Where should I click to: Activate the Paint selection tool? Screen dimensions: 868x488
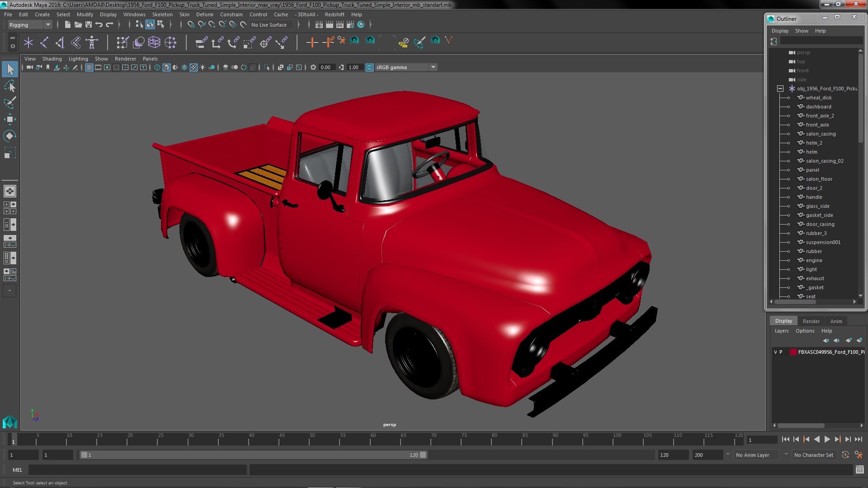pos(10,103)
